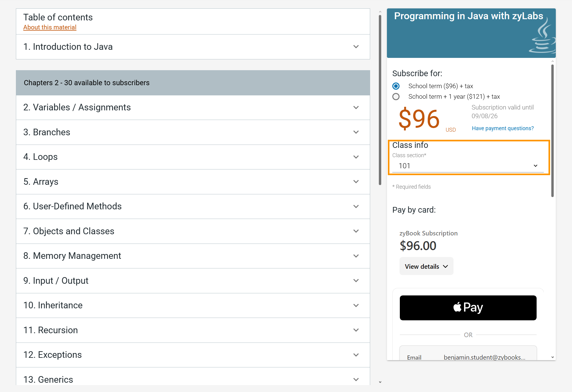Expand chapter 11 Recursion

pyautogui.click(x=193, y=330)
